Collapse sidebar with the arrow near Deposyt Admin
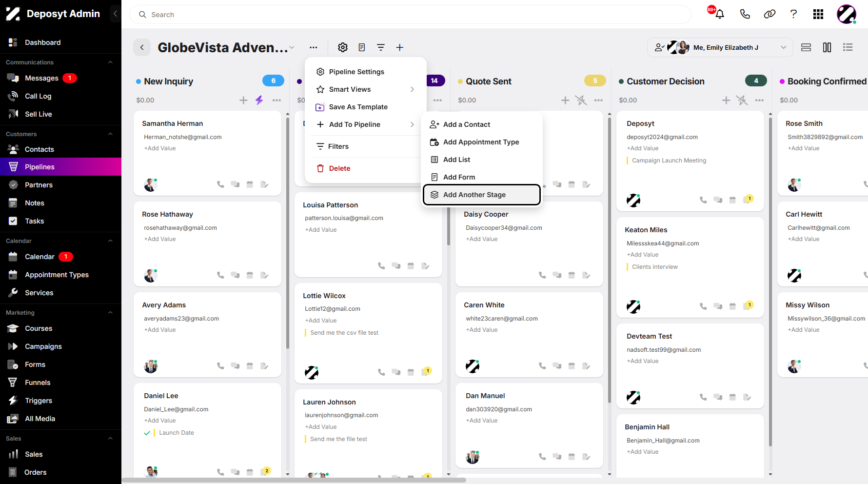868x484 pixels. [115, 14]
